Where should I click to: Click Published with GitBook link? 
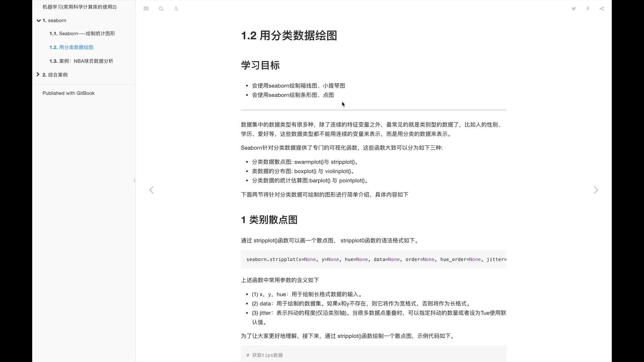[68, 93]
